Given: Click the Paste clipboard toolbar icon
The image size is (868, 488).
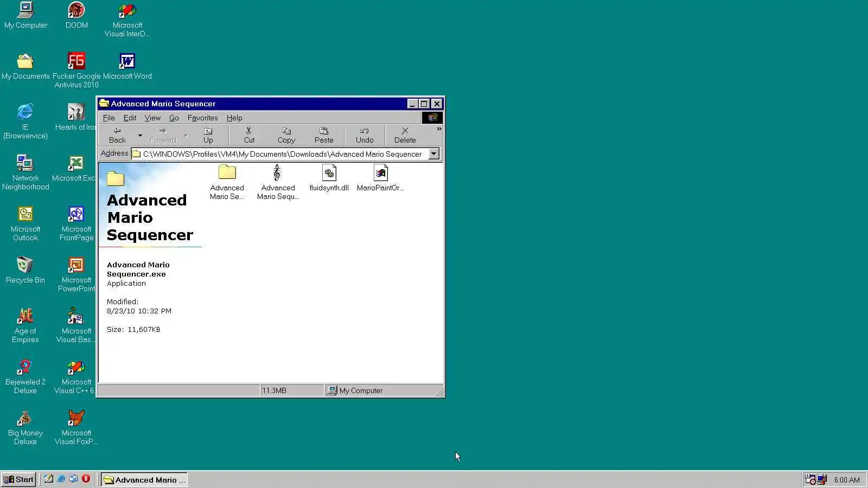Looking at the screenshot, I should (x=324, y=135).
